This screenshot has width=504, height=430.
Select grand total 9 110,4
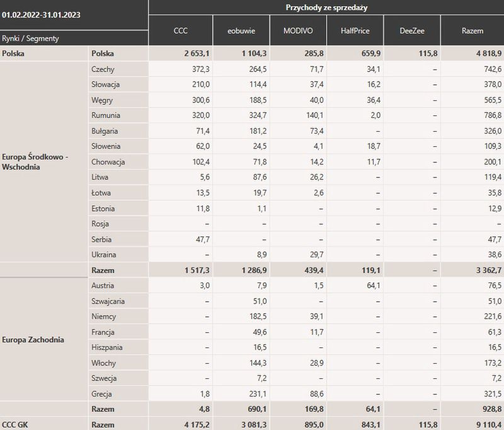tap(489, 424)
